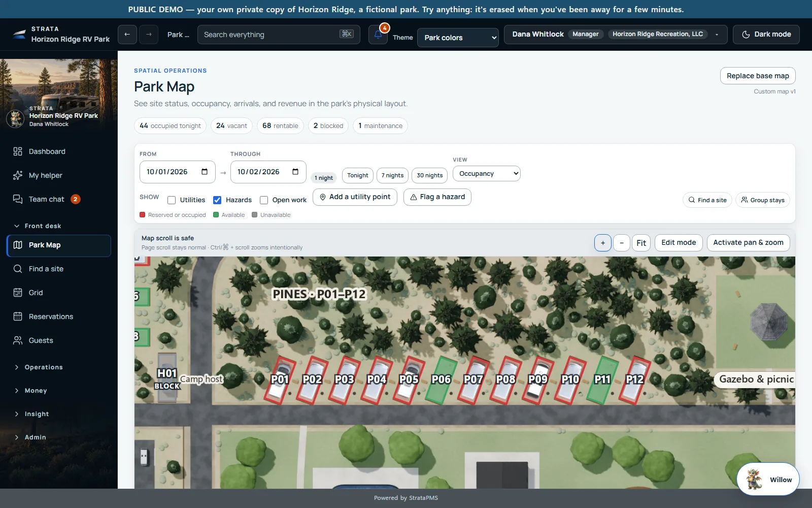The image size is (812, 508).
Task: Go back with the left arrow button
Action: [127, 35]
